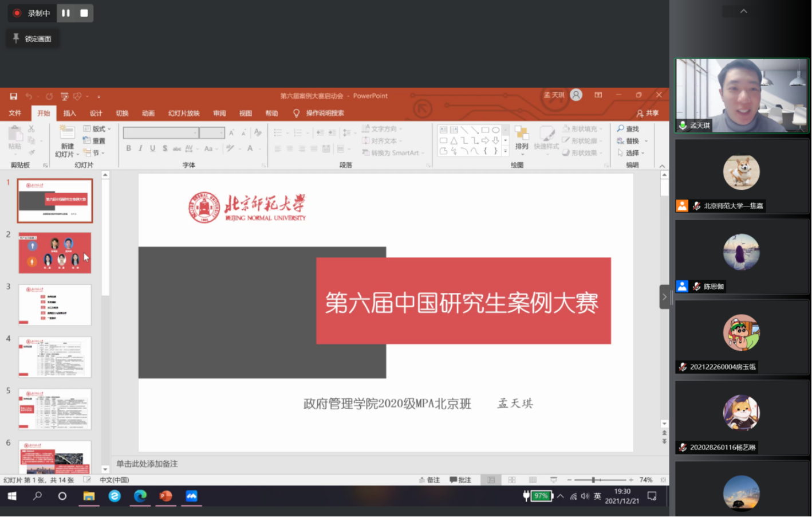Click the 查找 find magnifier
Image resolution: width=812 pixels, height=517 pixels.
point(628,129)
